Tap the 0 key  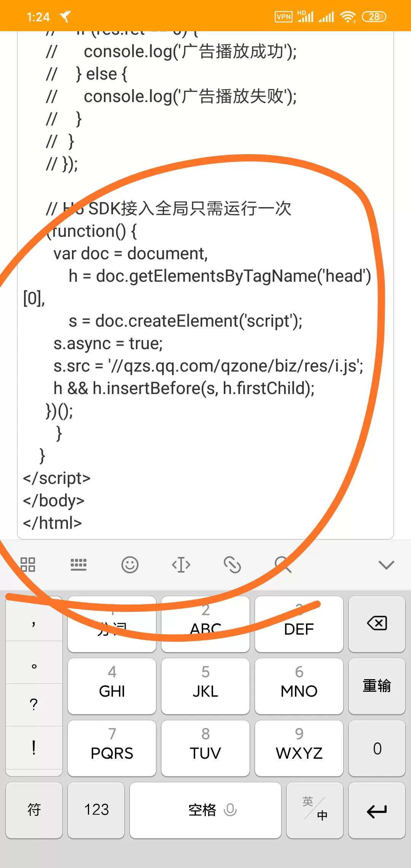(x=377, y=748)
